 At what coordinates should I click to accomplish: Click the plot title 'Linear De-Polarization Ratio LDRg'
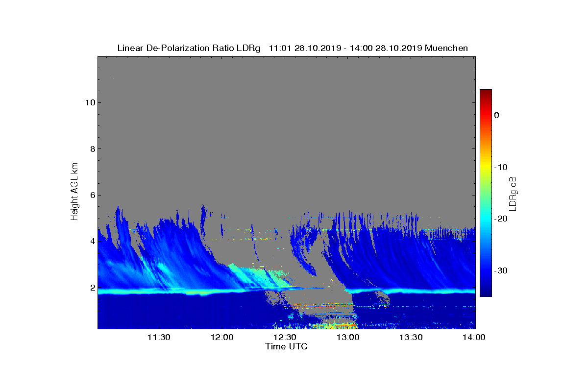(x=190, y=48)
